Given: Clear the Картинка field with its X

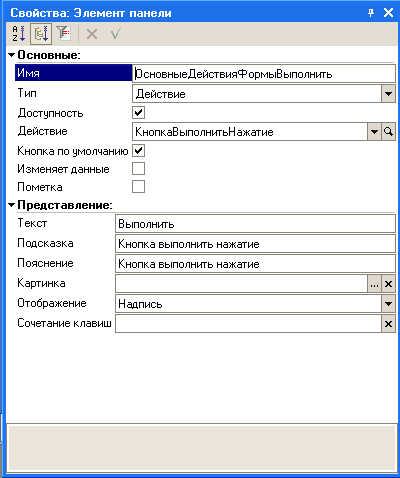Looking at the screenshot, I should pyautogui.click(x=388, y=284).
